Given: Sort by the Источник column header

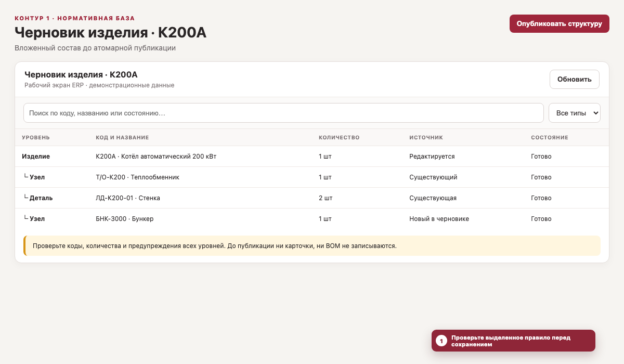Looking at the screenshot, I should click(426, 138).
